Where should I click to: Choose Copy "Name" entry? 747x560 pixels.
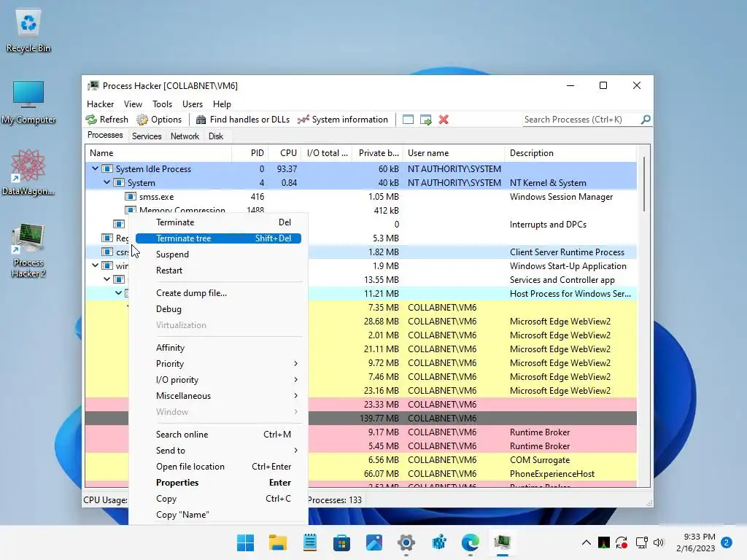pyautogui.click(x=218, y=515)
